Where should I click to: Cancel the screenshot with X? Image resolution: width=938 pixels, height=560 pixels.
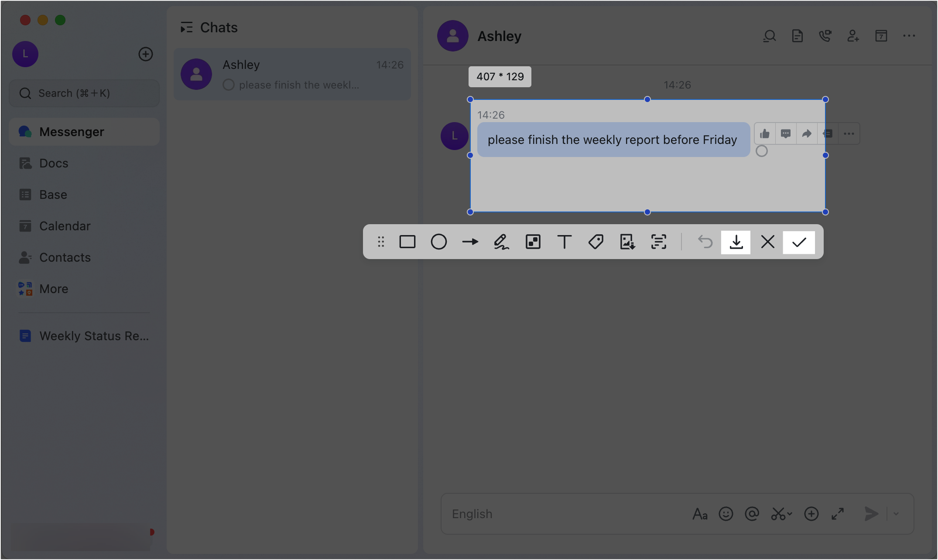767,242
